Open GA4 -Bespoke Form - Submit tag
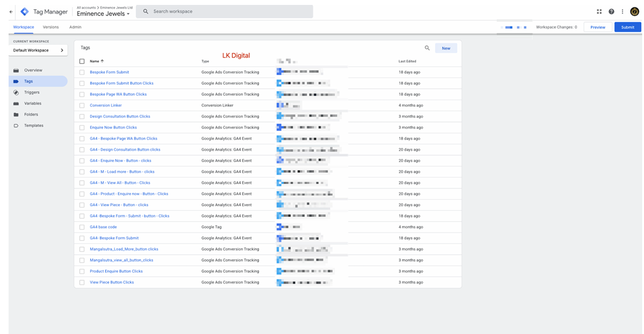The height and width of the screenshot is (334, 644). coord(130,216)
